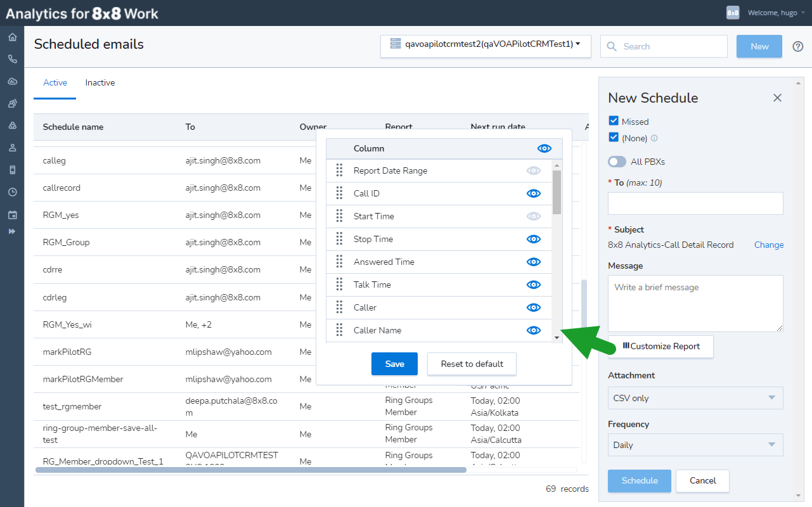Uncheck the Missed checkbox

613,121
